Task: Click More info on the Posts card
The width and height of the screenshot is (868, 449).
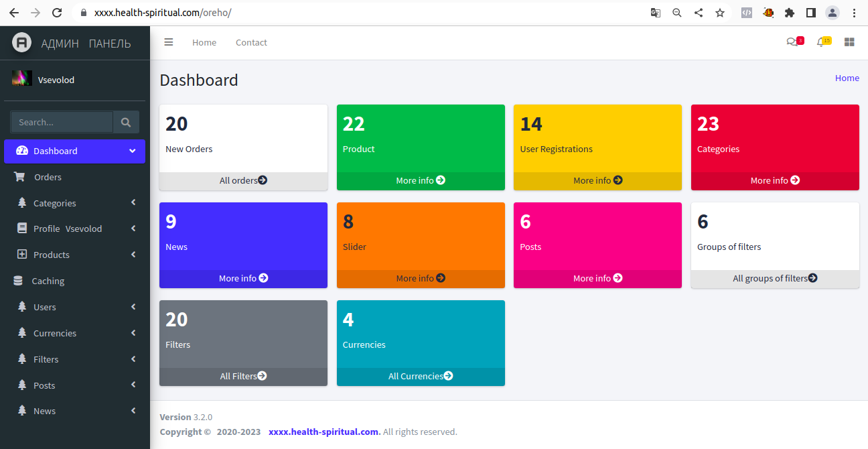Action: click(x=598, y=278)
